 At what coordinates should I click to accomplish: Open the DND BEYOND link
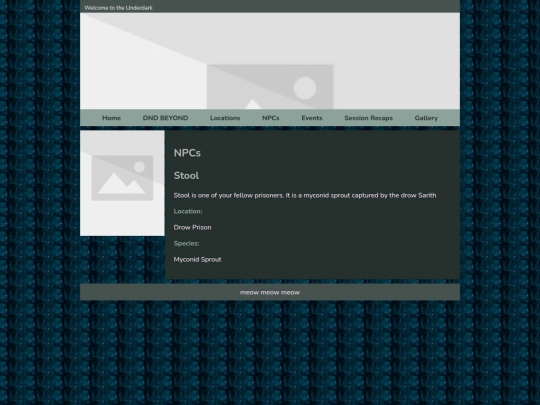coord(165,118)
